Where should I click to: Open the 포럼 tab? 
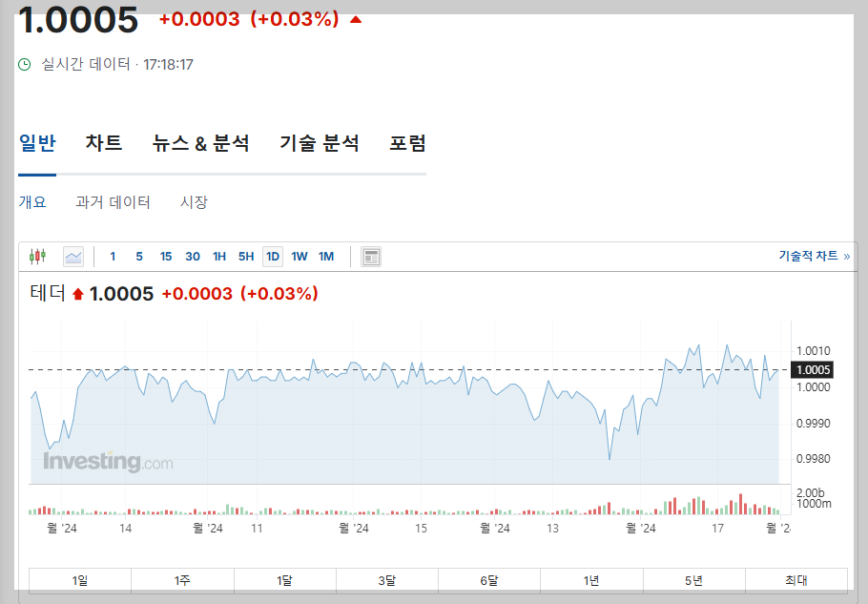click(407, 143)
